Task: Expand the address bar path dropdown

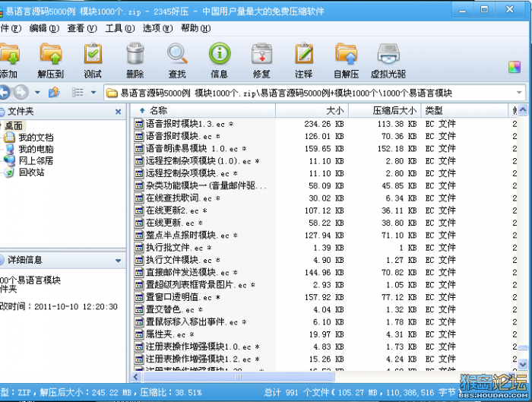Action: pos(519,93)
